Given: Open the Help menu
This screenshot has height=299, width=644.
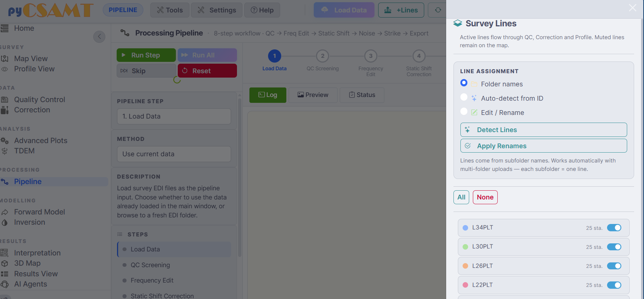Looking at the screenshot, I should tap(262, 10).
